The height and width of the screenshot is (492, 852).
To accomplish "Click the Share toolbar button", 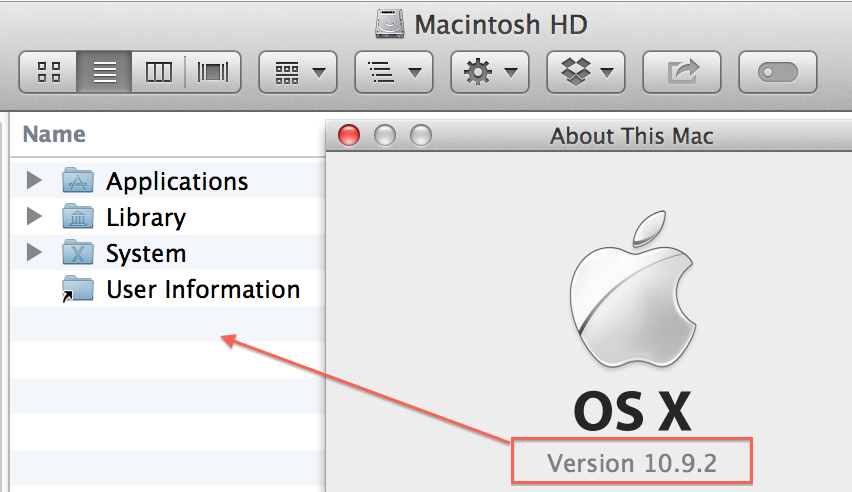I will click(x=682, y=72).
